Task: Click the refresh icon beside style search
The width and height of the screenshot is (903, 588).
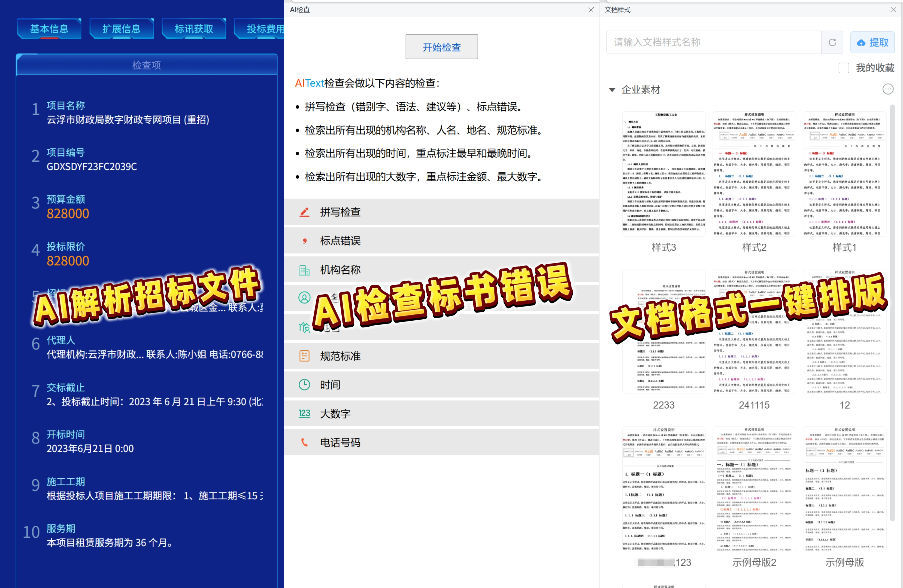Action: [832, 42]
